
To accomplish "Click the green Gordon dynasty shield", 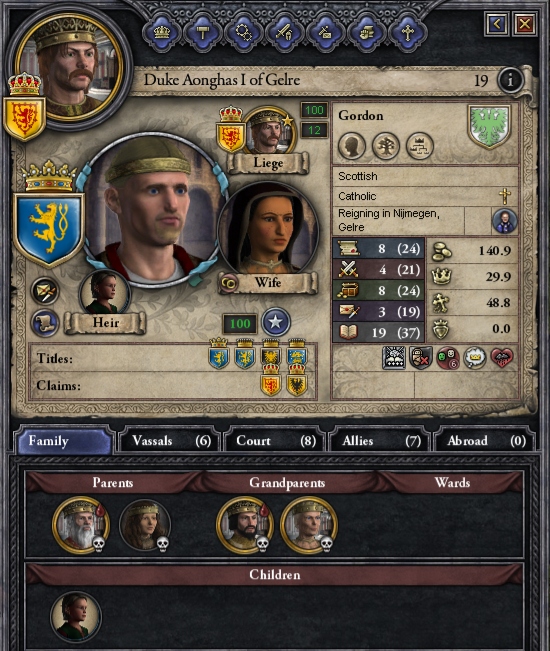I will tap(489, 126).
